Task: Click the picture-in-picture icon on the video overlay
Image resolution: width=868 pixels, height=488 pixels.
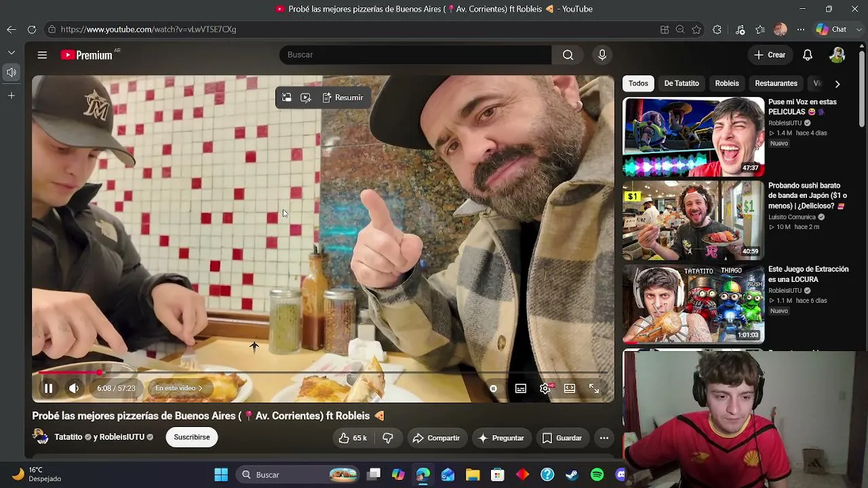Action: tap(287, 98)
